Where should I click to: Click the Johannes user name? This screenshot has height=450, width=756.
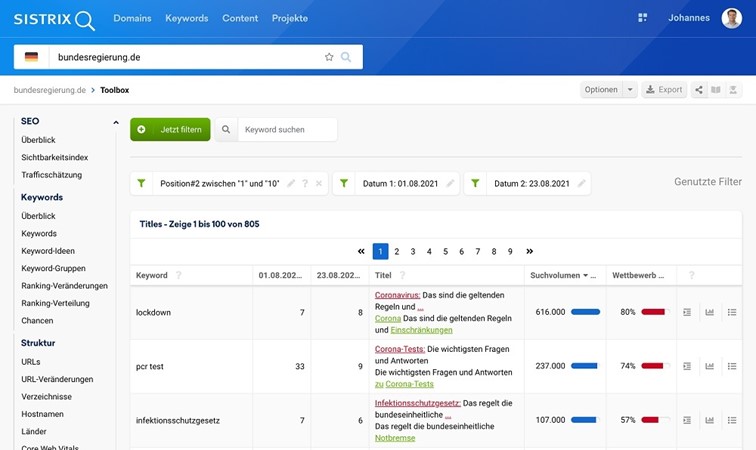point(688,18)
